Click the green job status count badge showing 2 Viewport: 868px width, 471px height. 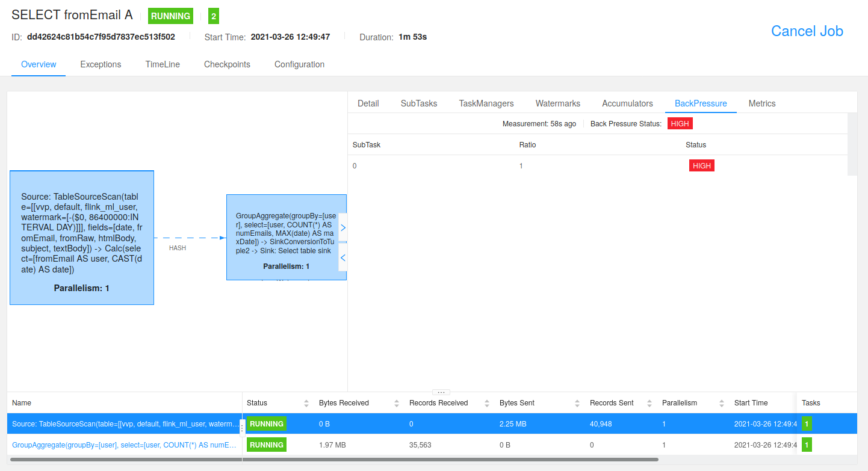(x=214, y=16)
